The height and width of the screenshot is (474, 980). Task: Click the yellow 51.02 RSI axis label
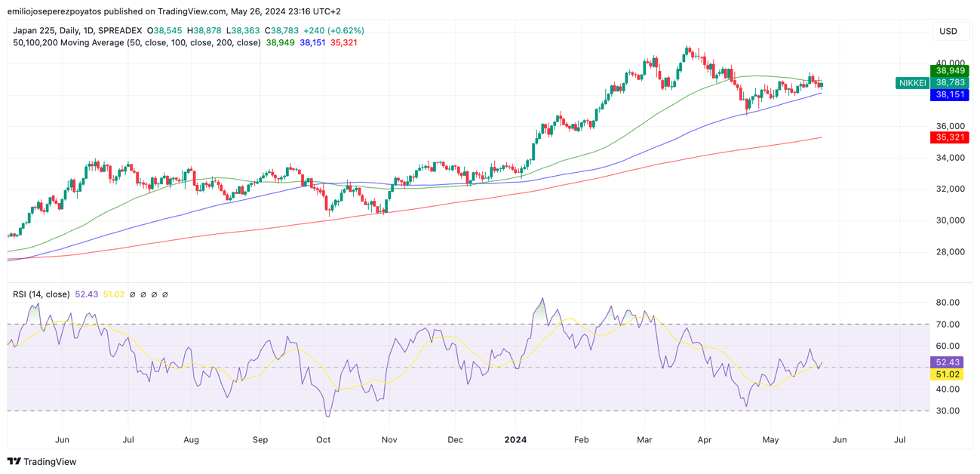(x=950, y=374)
